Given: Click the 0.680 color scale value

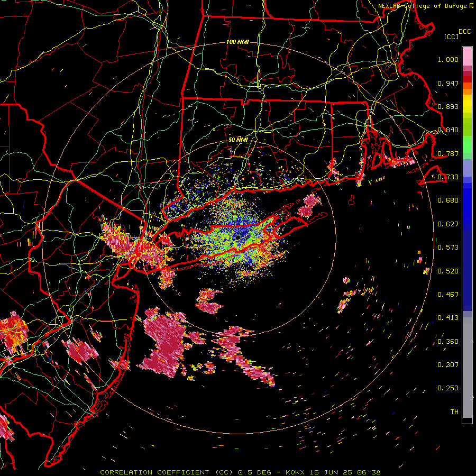Looking at the screenshot, I should [x=448, y=200].
